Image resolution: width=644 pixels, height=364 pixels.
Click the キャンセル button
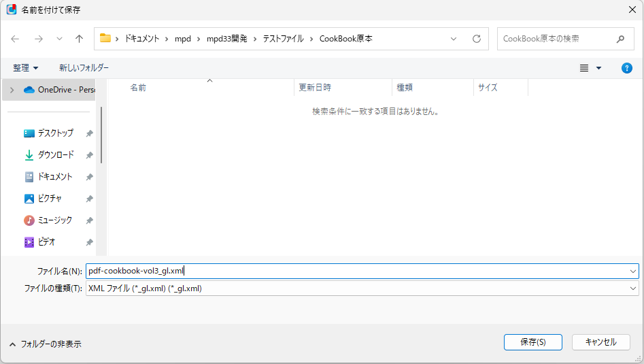(600, 342)
